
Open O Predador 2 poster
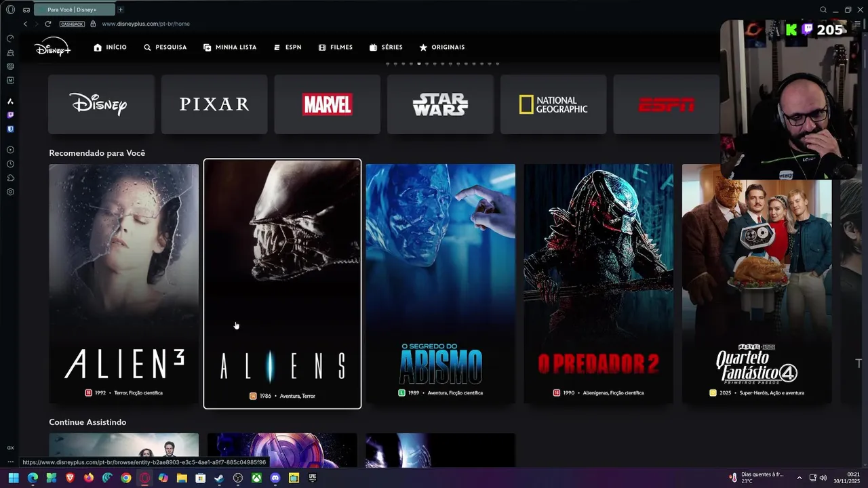pos(599,283)
